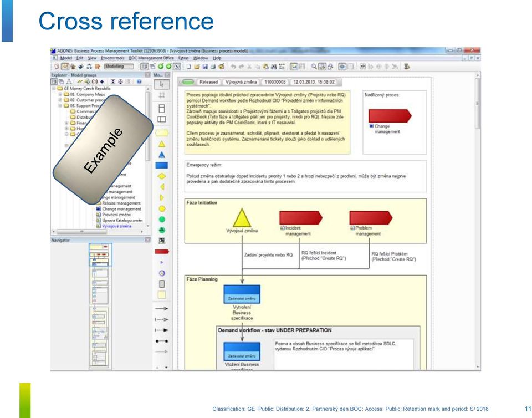Collapse the GE Money Czech Republic node
The height and width of the screenshot is (418, 532).
pos(54,89)
